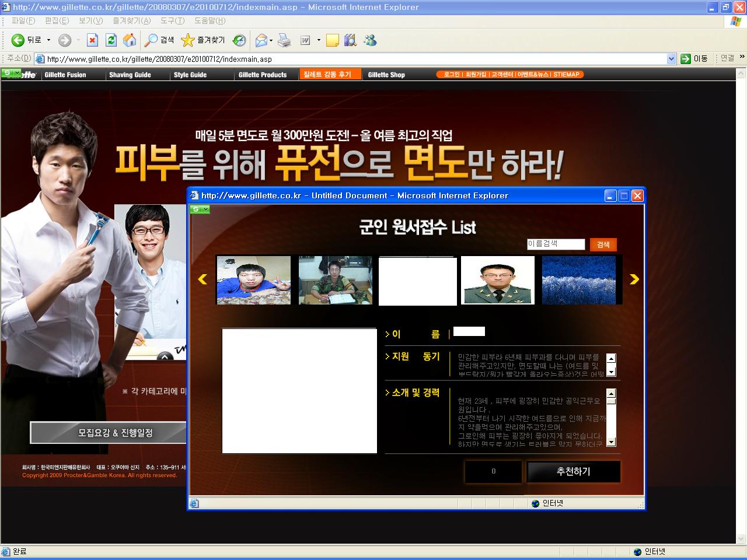Expand the Word edit dropdown arrow
Viewport: 747px width, 560px height.
click(319, 40)
